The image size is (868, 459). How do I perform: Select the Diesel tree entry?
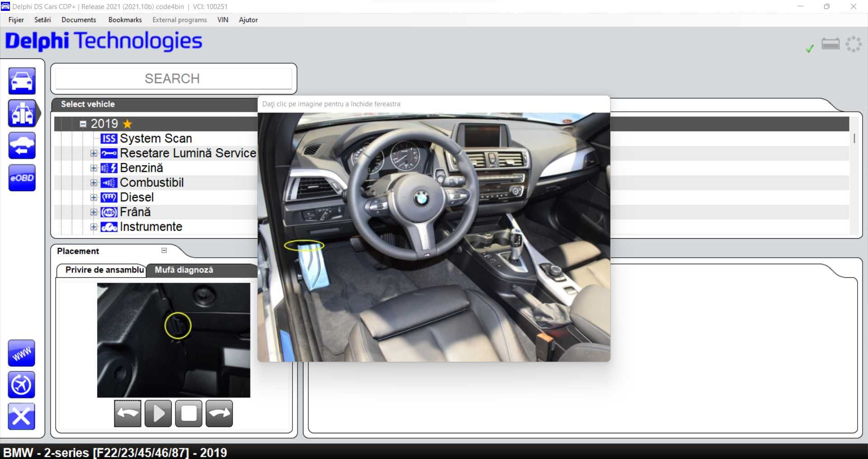137,198
